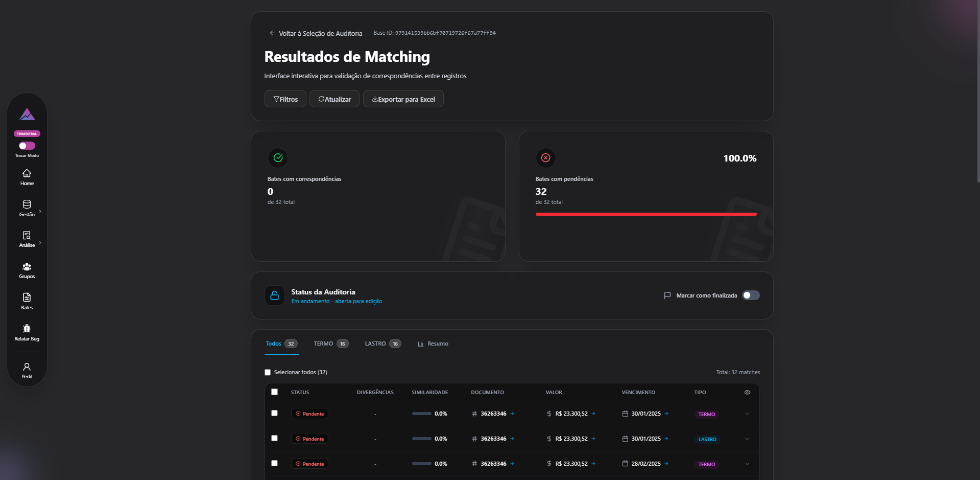
Task: Click value arrow in 30/01/2025 TERMO row
Action: coord(593,414)
